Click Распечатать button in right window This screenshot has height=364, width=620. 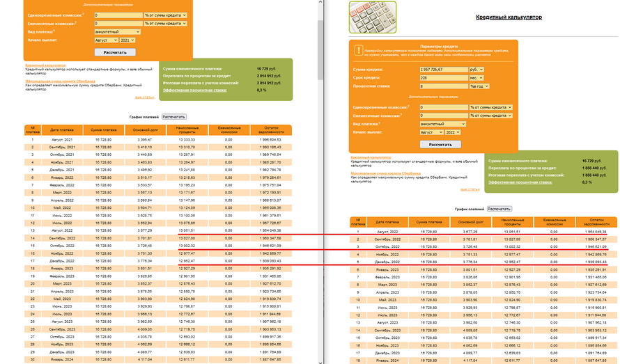coord(499,209)
